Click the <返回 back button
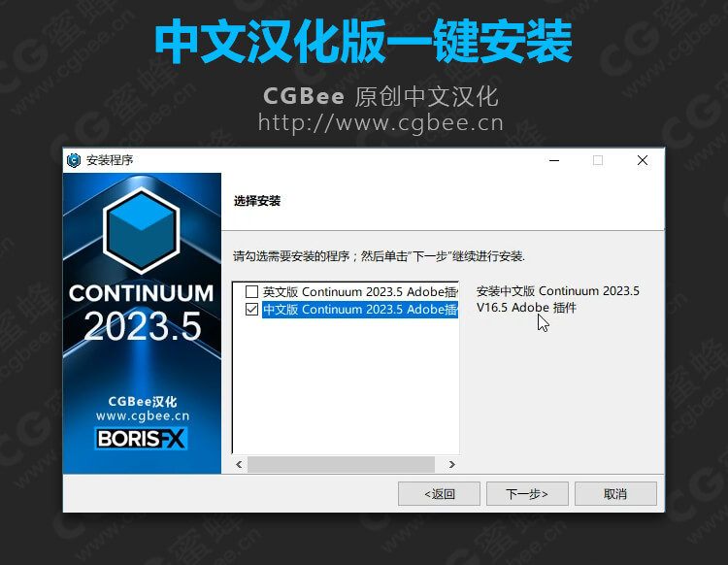728x565 pixels. 439,493
